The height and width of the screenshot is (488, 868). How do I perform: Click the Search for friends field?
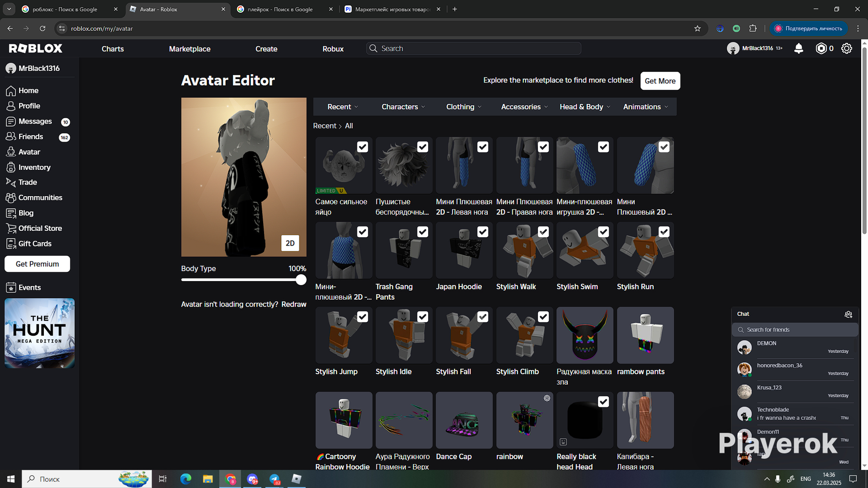(x=795, y=330)
